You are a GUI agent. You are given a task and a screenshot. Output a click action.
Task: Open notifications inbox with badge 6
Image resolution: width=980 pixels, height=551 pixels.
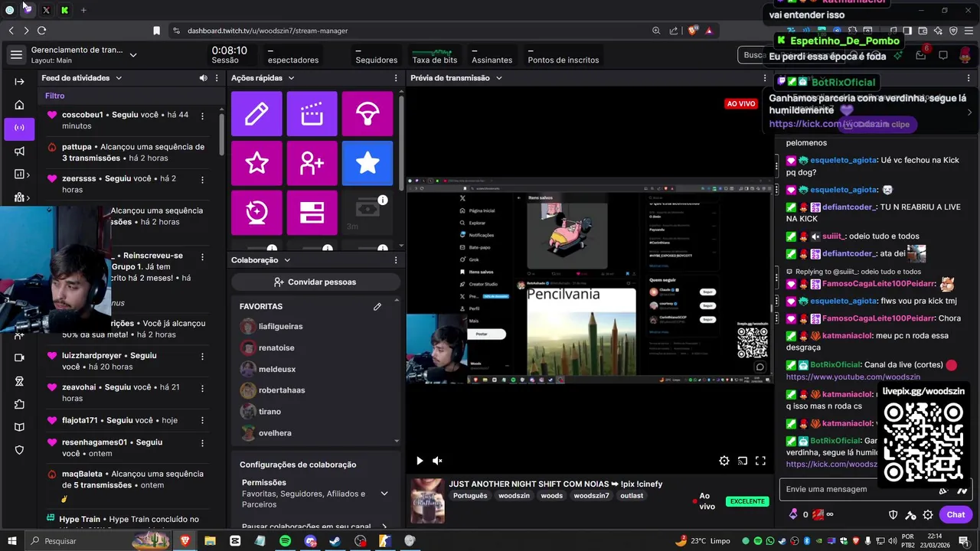922,54
